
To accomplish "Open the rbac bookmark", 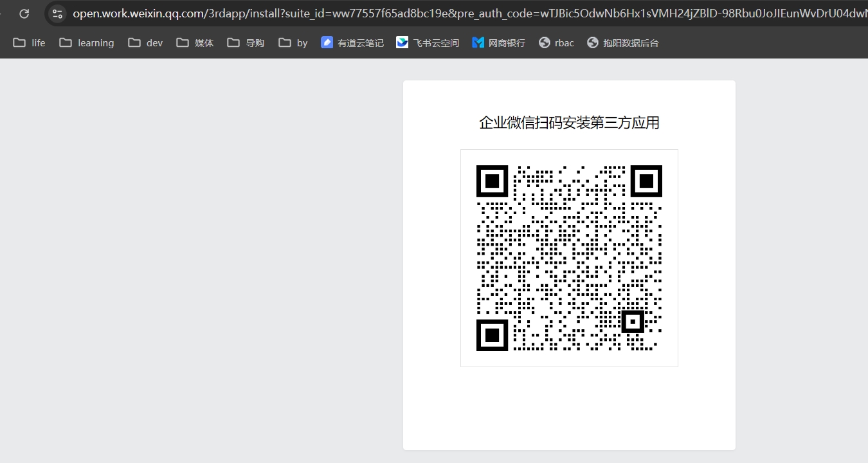I will 556,43.
